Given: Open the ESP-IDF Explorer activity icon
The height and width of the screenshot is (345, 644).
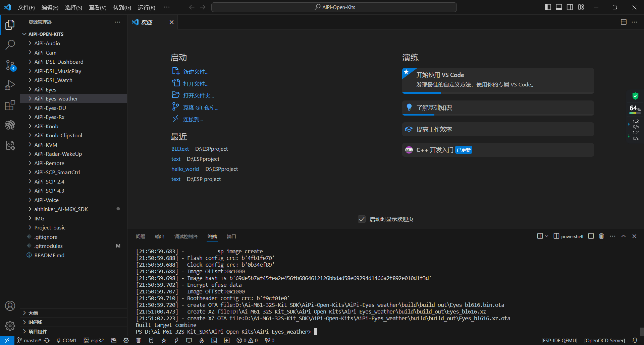Looking at the screenshot, I should click(10, 125).
